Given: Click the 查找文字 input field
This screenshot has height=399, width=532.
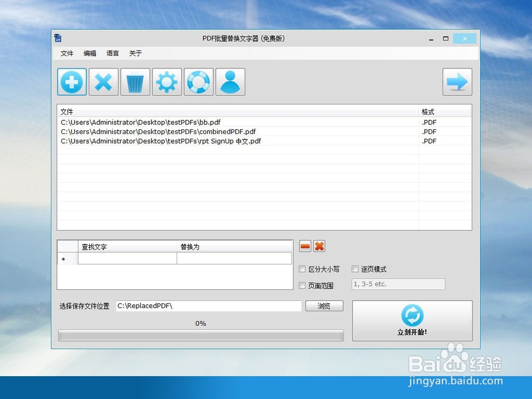Looking at the screenshot, I should click(x=127, y=258).
